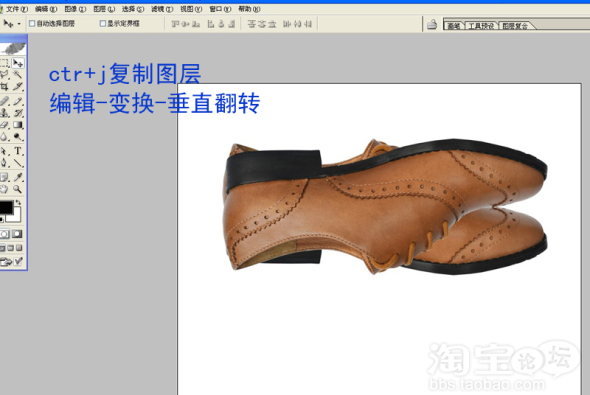Open the 文件 menu
This screenshot has width=590, height=395.
pyautogui.click(x=17, y=9)
